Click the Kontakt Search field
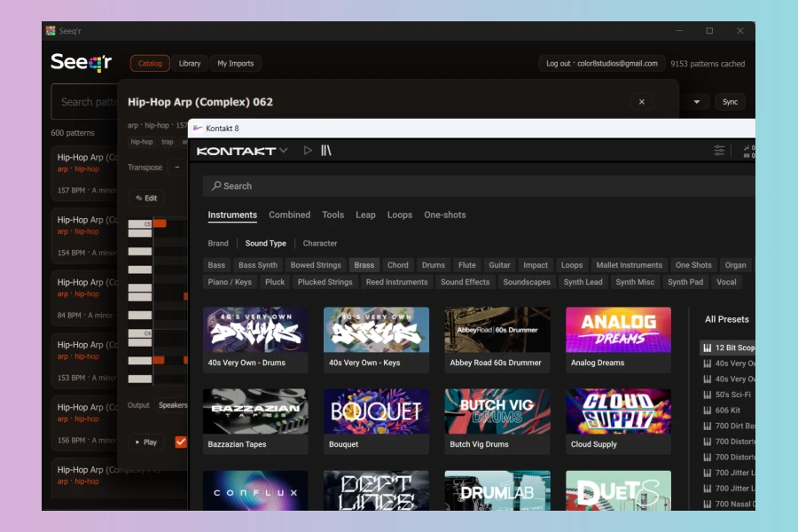Screen dimensions: 798x532 point(479,186)
